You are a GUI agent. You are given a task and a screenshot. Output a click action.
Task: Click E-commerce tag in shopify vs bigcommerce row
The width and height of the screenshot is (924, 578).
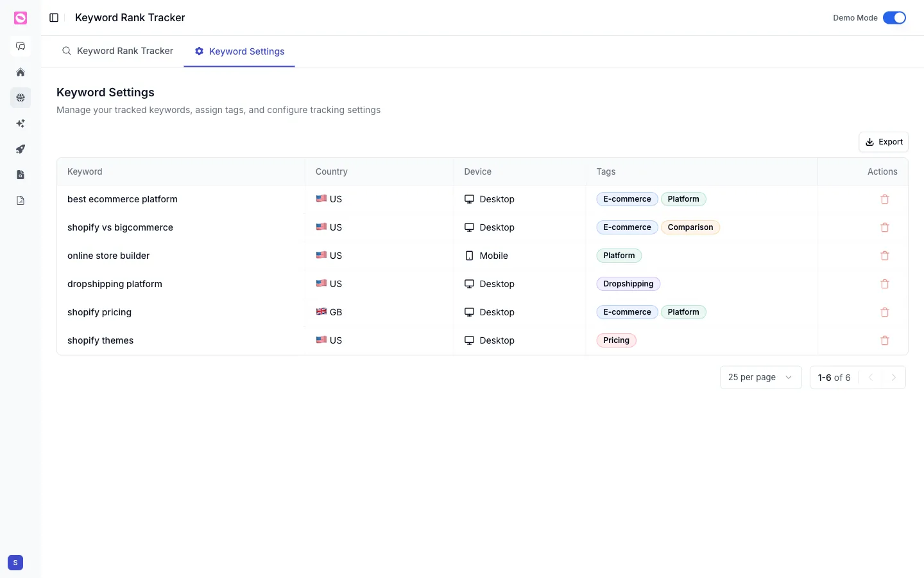click(x=627, y=227)
